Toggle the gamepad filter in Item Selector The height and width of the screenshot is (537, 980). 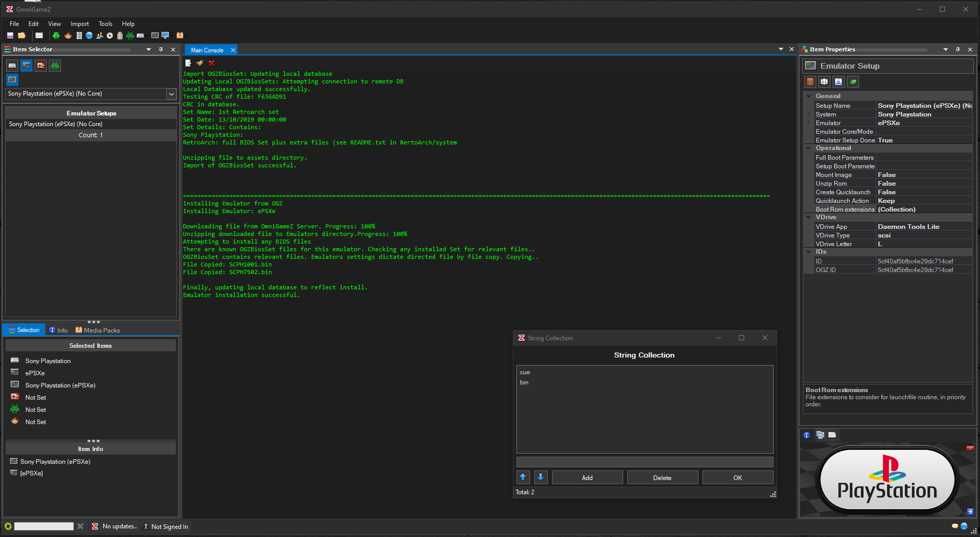coord(41,66)
